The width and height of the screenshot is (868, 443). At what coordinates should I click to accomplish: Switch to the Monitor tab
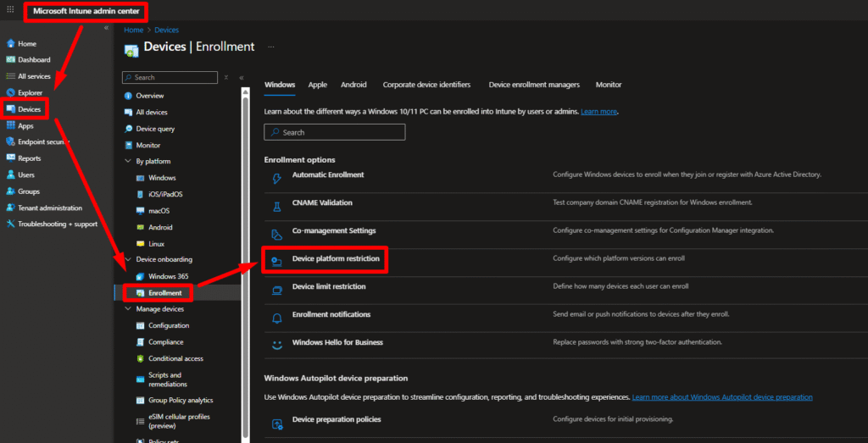609,85
